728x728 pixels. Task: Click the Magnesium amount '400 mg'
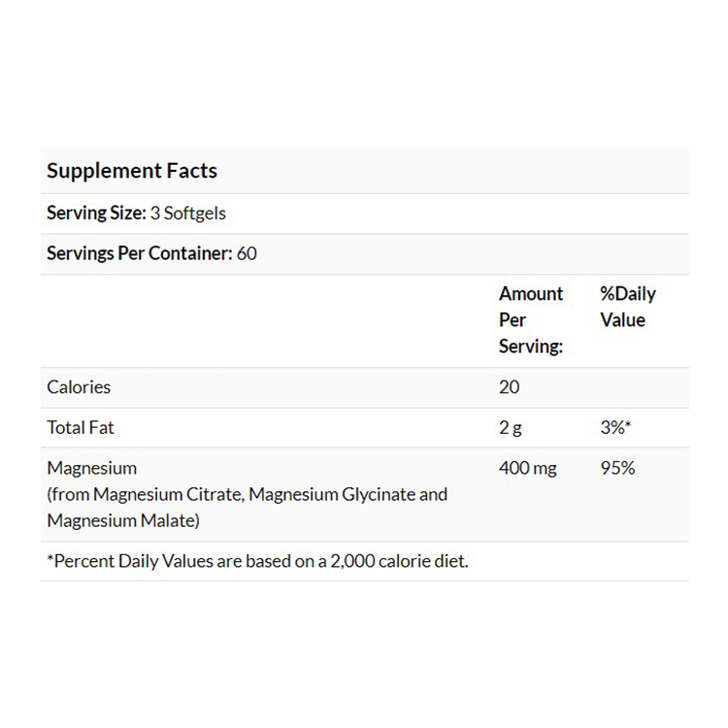tap(528, 468)
